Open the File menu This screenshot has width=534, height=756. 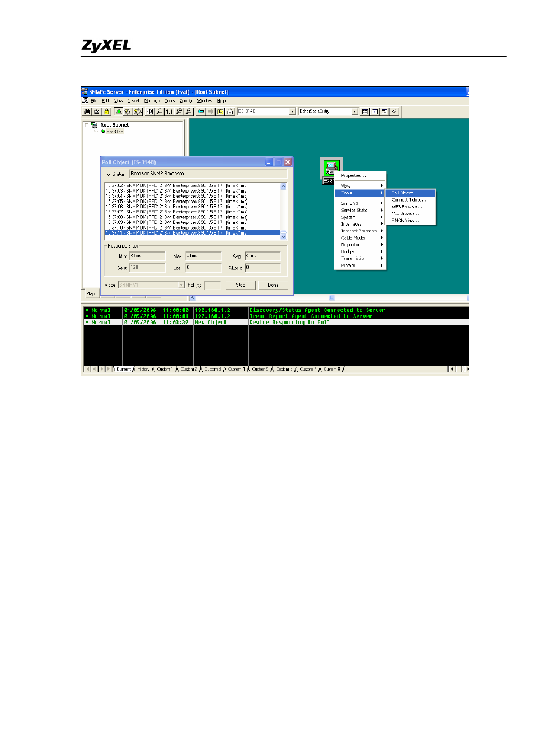[x=94, y=101]
